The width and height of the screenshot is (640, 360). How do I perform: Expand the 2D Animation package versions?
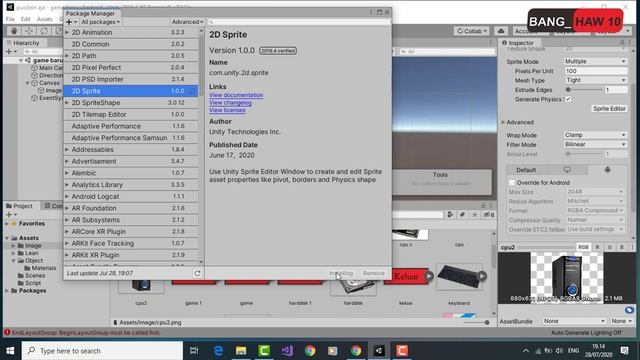(67, 32)
